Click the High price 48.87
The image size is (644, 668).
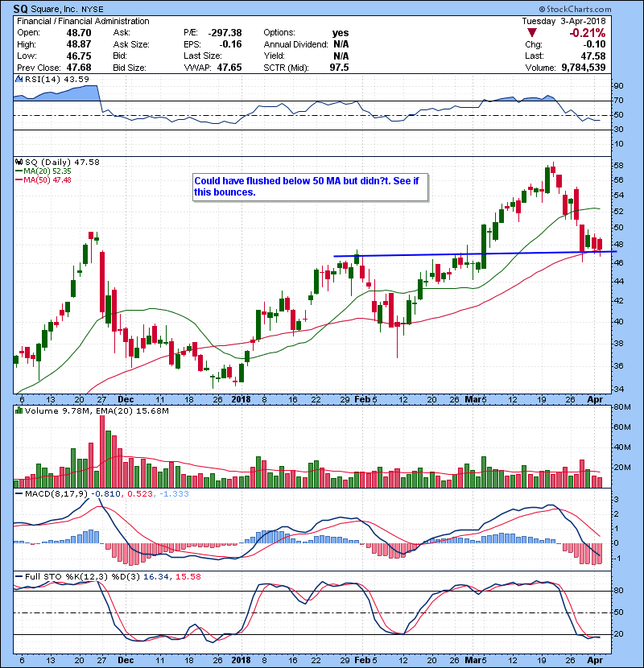point(79,44)
